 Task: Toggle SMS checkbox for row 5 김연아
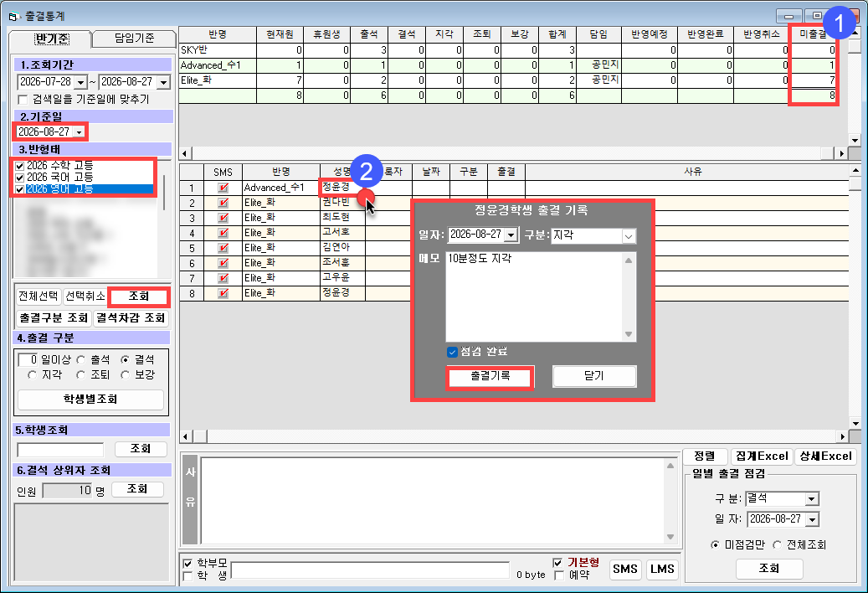(x=223, y=247)
